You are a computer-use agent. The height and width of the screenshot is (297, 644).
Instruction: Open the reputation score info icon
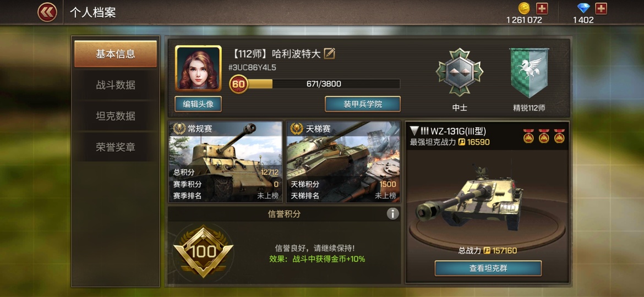[x=392, y=214]
